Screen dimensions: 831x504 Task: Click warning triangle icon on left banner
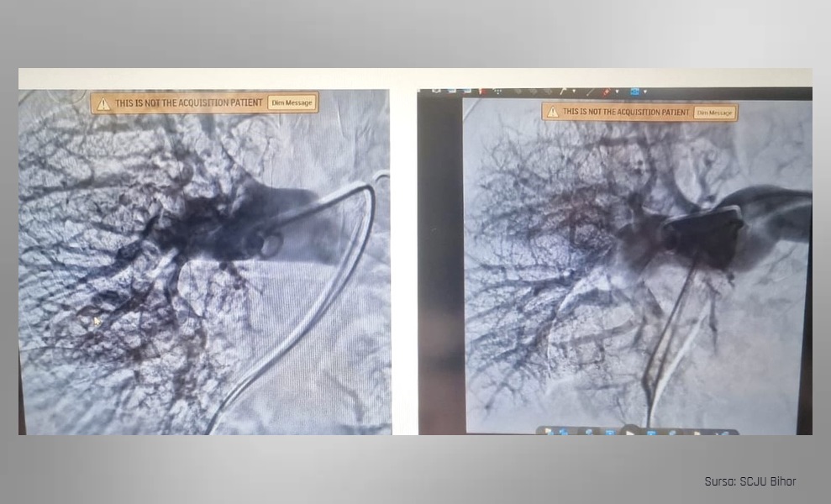pos(103,104)
